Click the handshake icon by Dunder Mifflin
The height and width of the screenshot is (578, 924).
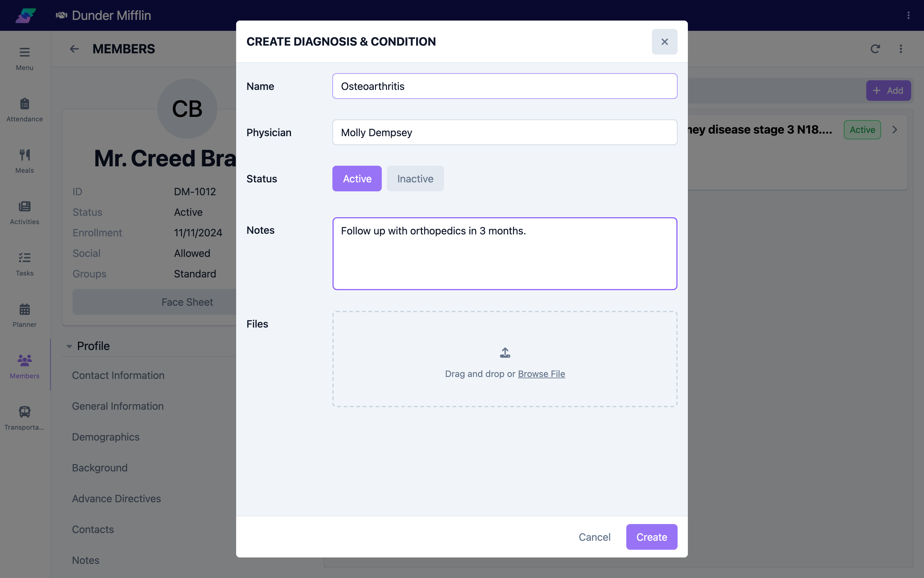(62, 15)
